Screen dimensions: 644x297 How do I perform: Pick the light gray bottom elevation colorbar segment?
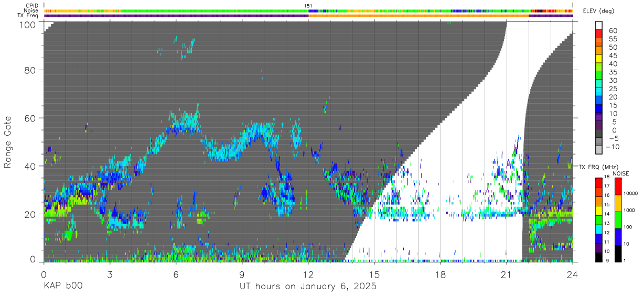pyautogui.click(x=599, y=150)
